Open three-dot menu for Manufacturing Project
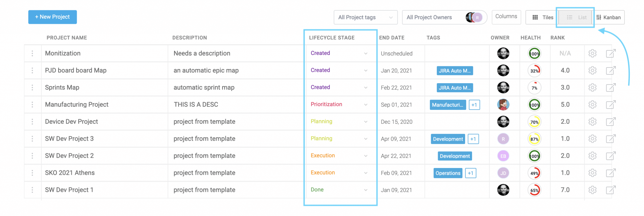644x216 pixels. pyautogui.click(x=32, y=105)
